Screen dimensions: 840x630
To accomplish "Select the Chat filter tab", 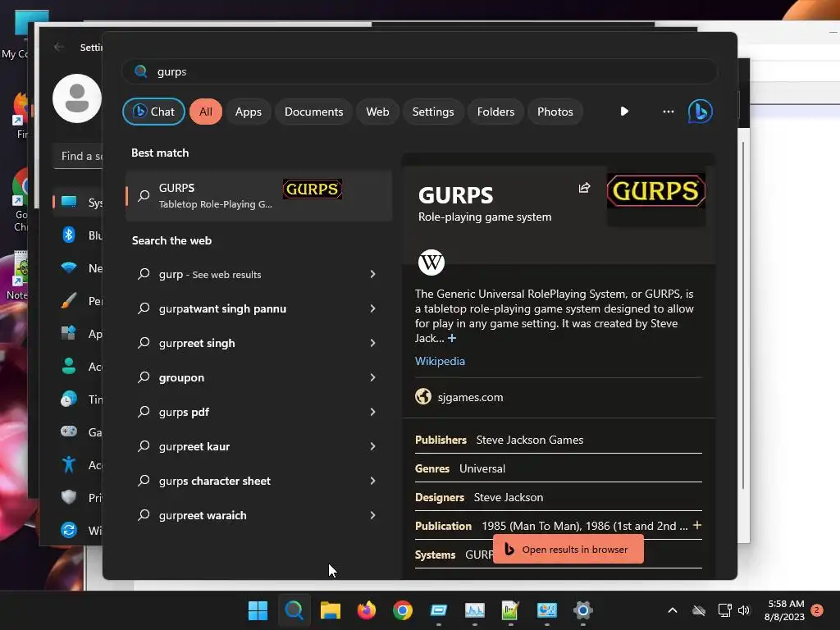I will coord(153,112).
